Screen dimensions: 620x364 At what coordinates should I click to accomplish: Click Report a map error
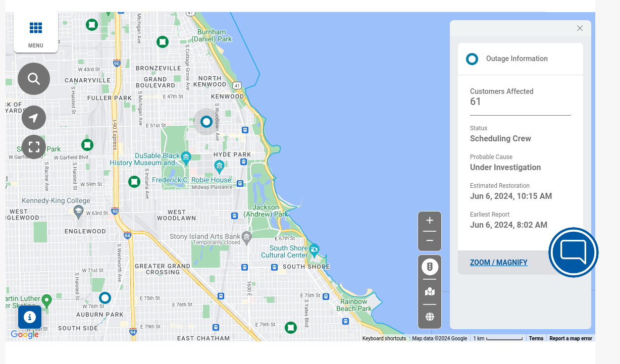571,338
